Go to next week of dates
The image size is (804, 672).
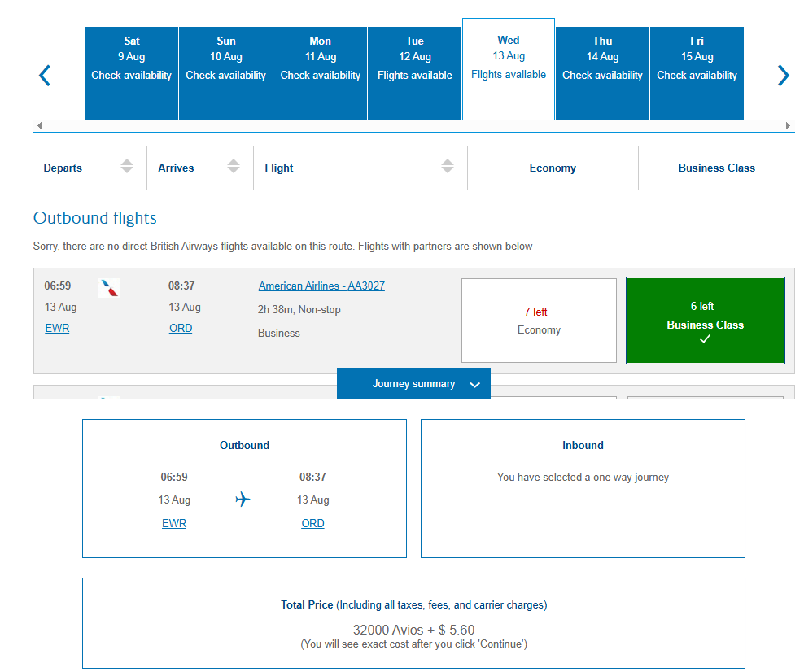pyautogui.click(x=783, y=76)
